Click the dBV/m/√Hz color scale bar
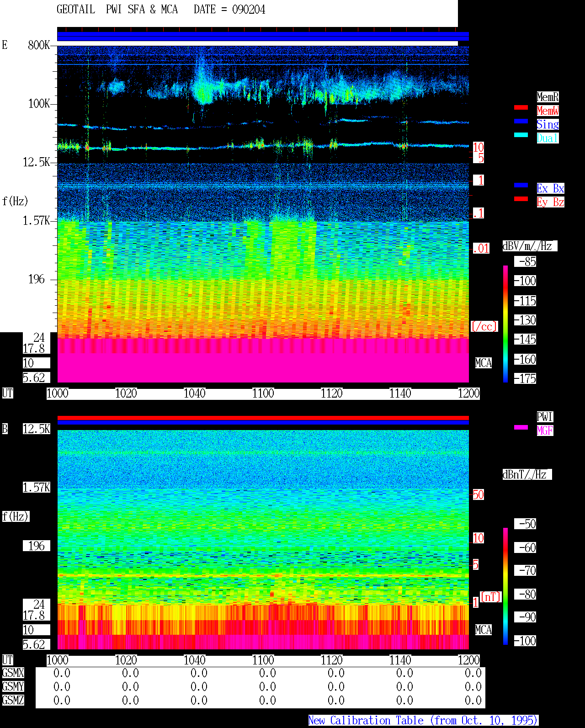 pos(505,324)
